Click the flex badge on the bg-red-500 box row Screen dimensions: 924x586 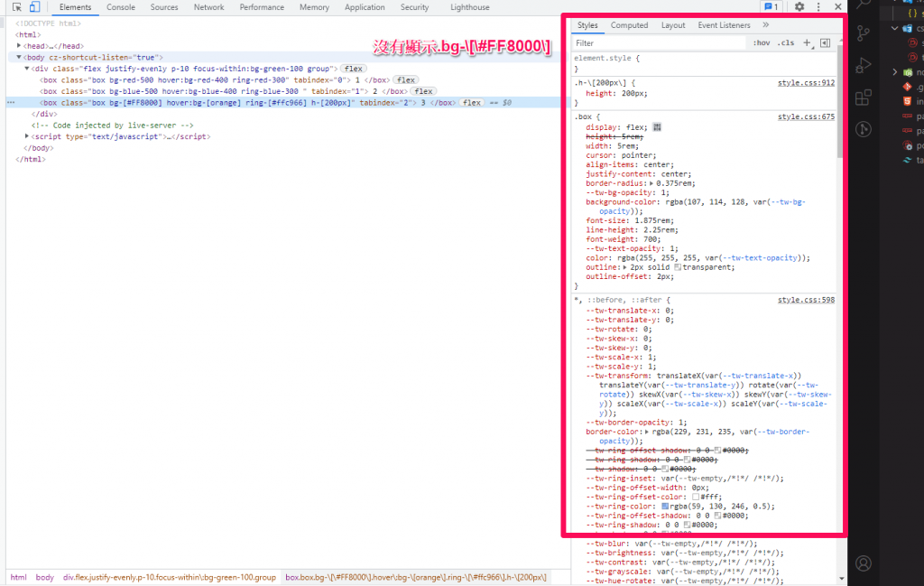click(405, 80)
